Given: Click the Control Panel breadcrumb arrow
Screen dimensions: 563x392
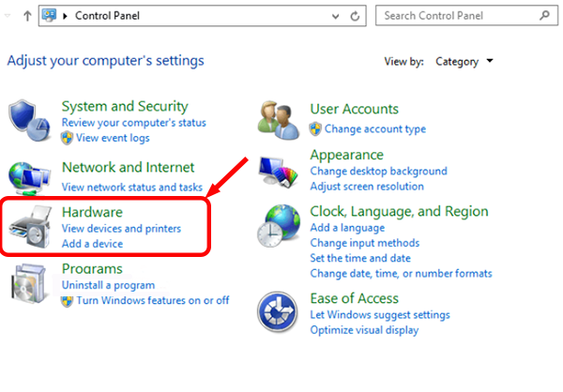Looking at the screenshot, I should coord(67,16).
